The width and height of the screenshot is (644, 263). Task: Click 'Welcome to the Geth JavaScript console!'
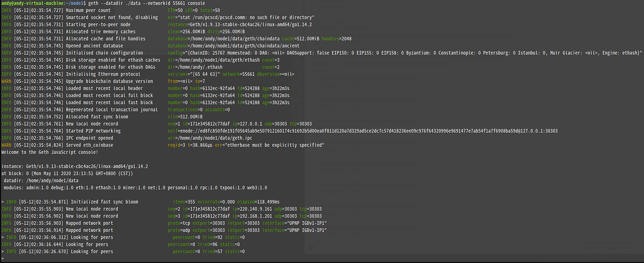pyautogui.click(x=49, y=152)
